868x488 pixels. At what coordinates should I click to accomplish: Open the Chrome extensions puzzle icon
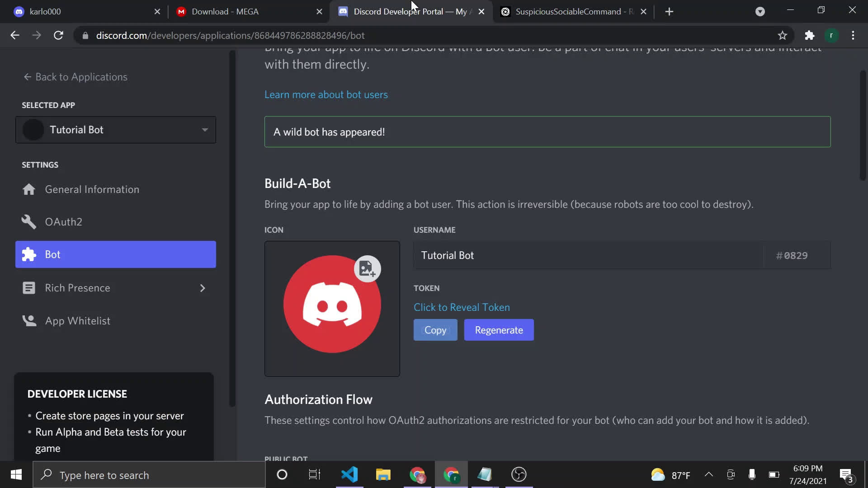(809, 35)
